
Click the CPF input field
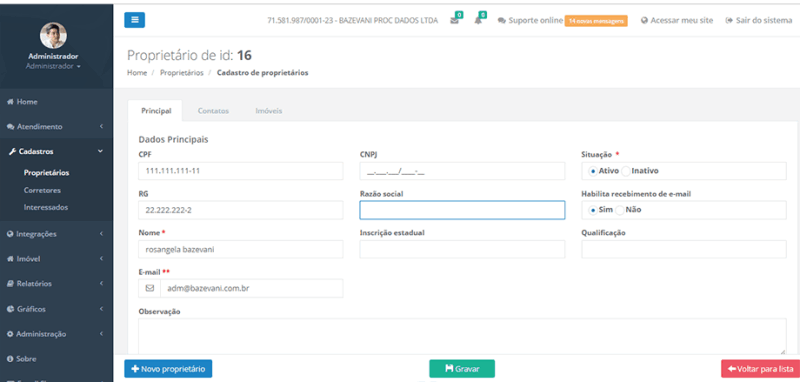(x=241, y=171)
